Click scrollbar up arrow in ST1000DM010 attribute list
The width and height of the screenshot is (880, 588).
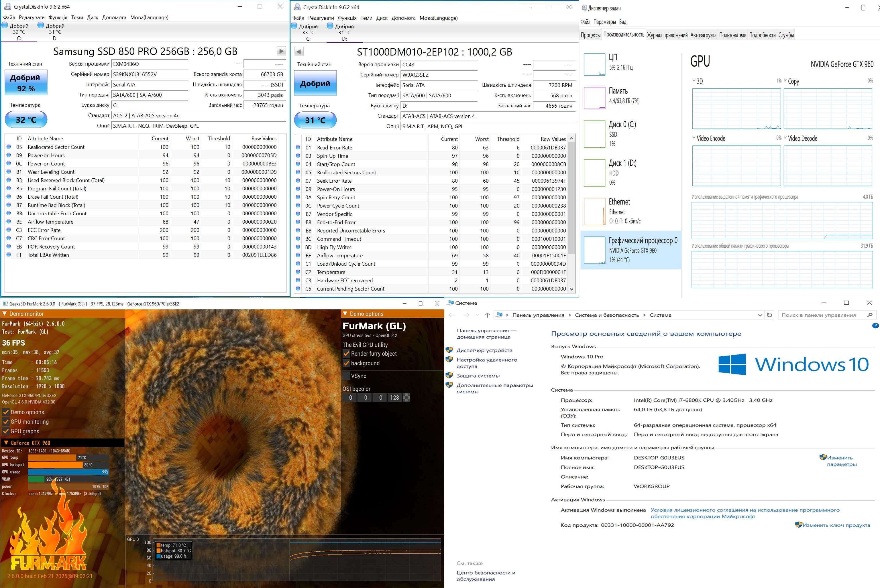[571, 139]
